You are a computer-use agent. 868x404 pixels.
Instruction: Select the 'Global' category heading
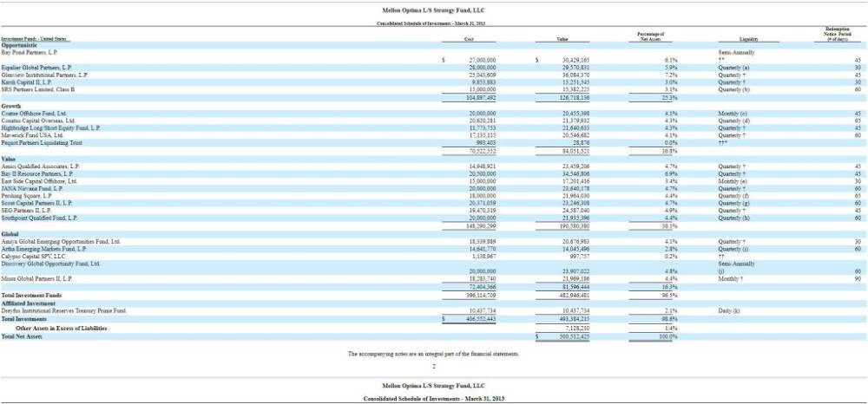point(10,234)
